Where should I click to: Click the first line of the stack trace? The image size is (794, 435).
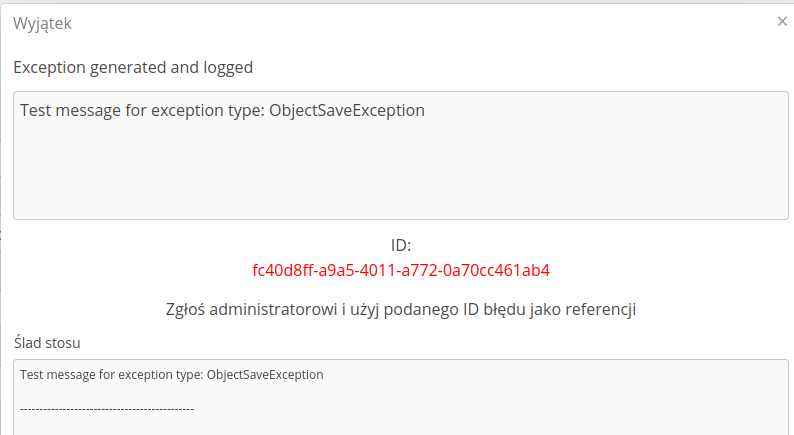tap(171, 375)
